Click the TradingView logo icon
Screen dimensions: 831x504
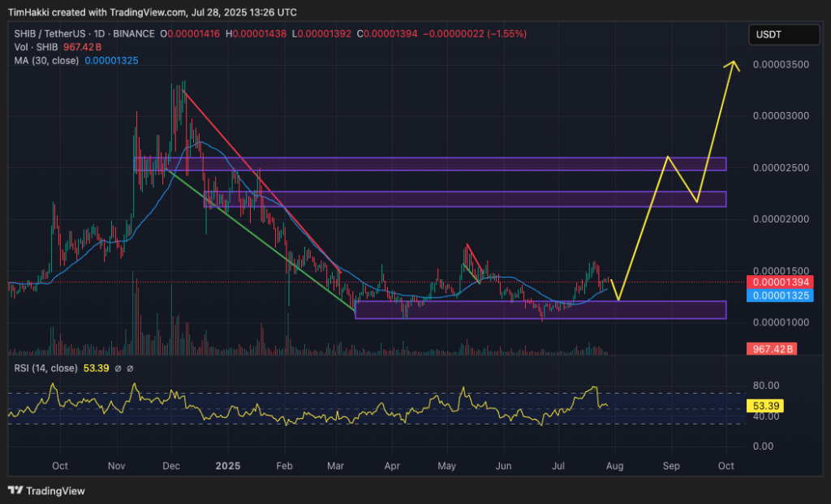click(15, 490)
